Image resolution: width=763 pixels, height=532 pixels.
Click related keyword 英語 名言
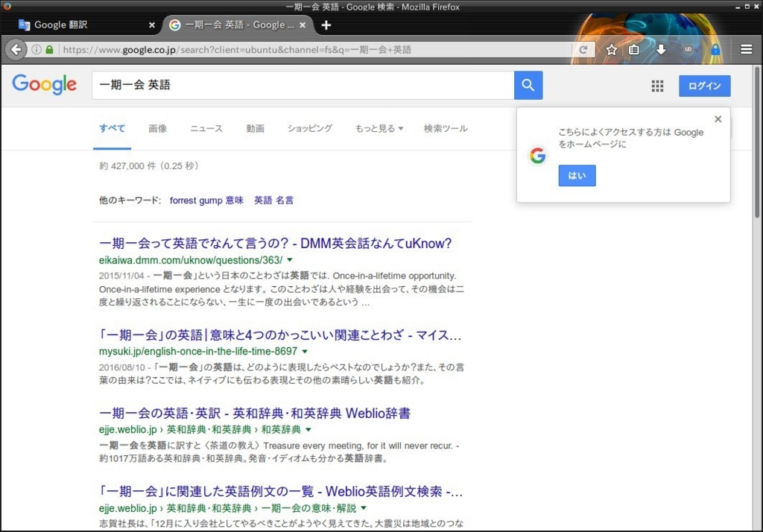pos(274,200)
